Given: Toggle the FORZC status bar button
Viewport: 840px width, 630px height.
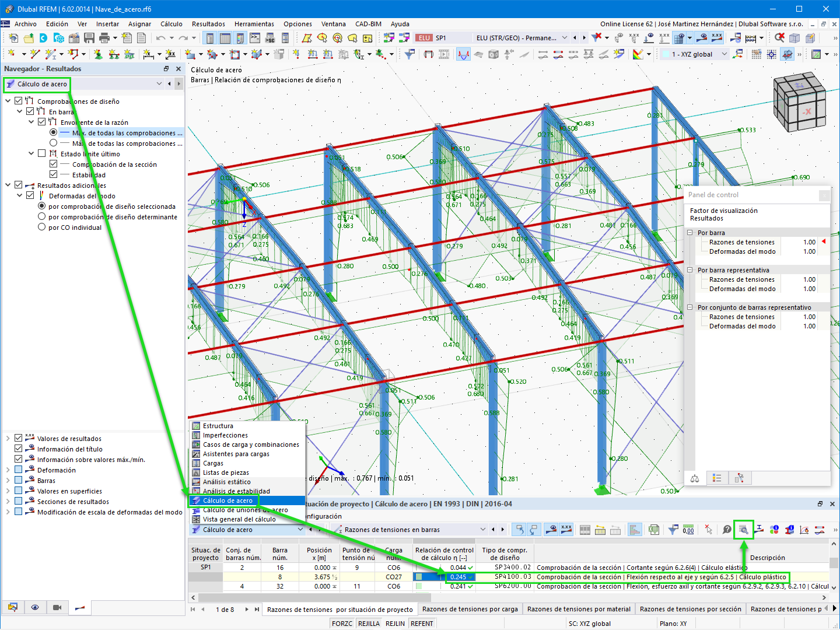Looking at the screenshot, I should pyautogui.click(x=342, y=624).
